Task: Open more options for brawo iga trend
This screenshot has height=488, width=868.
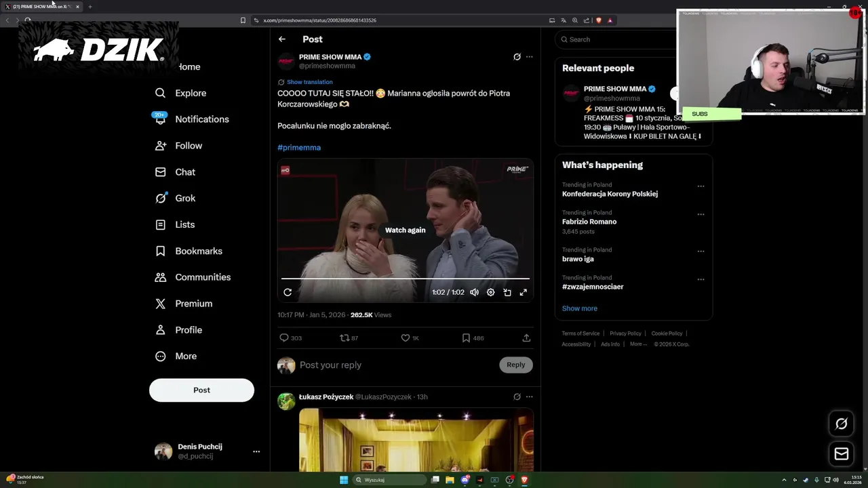Action: coord(701,251)
